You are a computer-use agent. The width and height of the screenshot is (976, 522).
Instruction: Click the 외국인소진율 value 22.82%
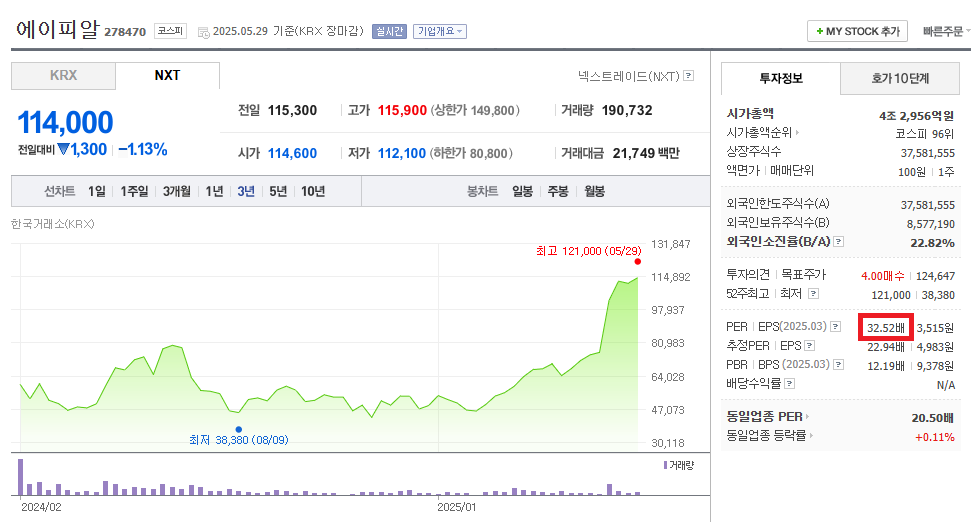[932, 243]
